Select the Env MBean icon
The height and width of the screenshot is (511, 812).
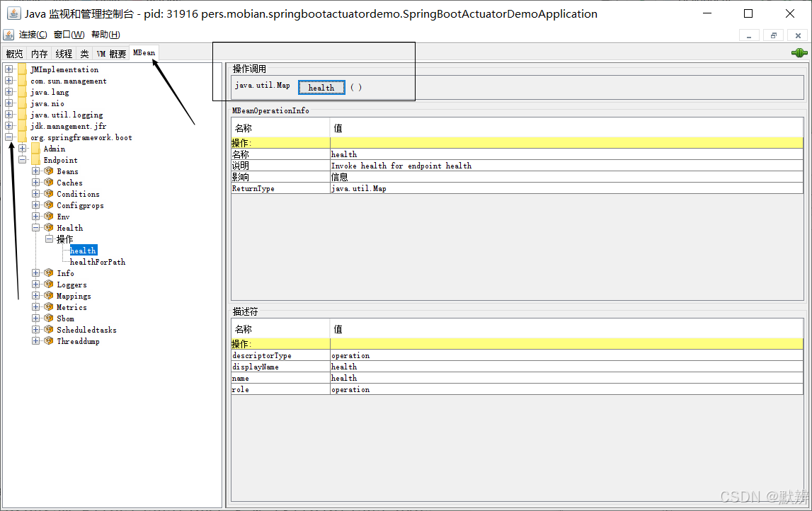[47, 217]
